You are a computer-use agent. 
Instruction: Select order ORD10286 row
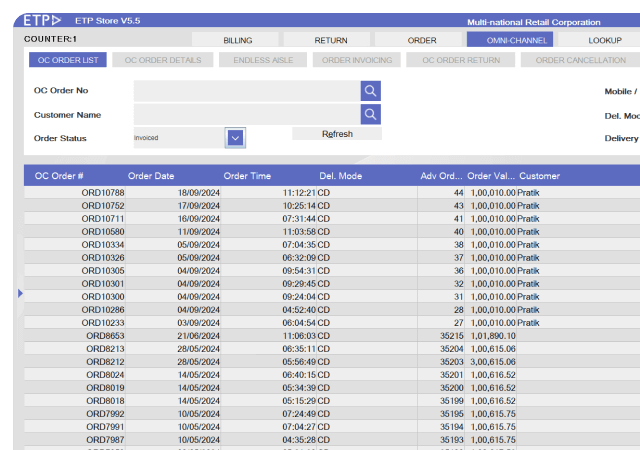coord(332,310)
